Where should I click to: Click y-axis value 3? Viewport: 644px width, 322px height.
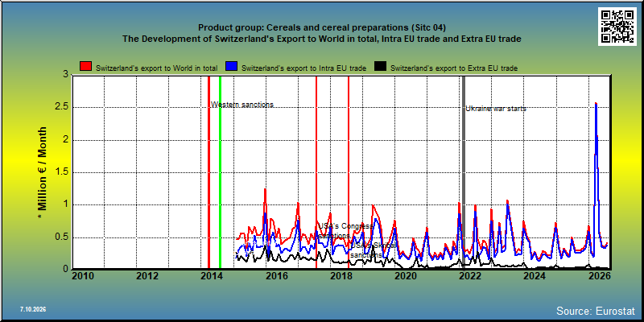tap(66, 75)
